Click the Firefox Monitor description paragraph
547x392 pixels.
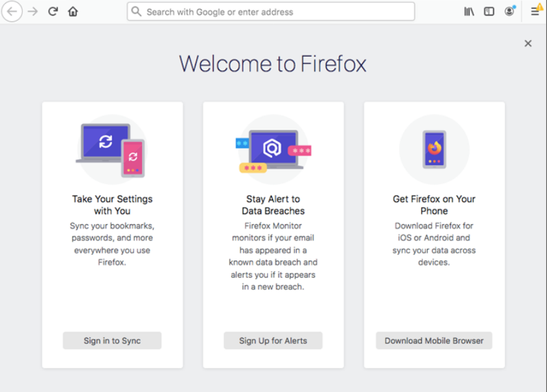[x=273, y=256]
